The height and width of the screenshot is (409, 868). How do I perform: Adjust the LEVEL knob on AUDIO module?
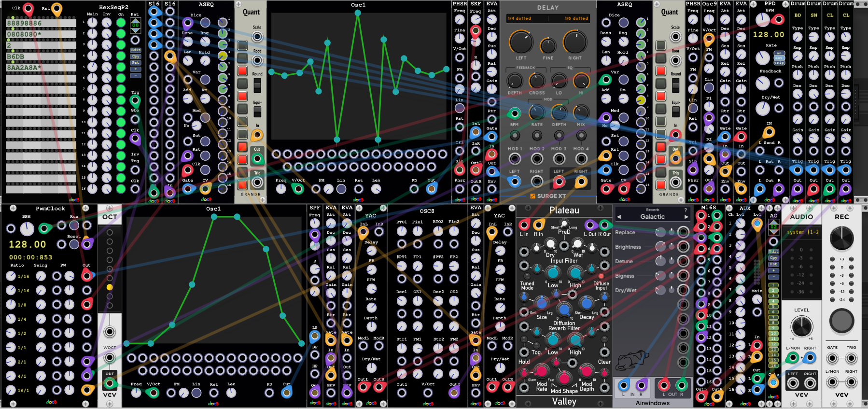click(x=802, y=326)
